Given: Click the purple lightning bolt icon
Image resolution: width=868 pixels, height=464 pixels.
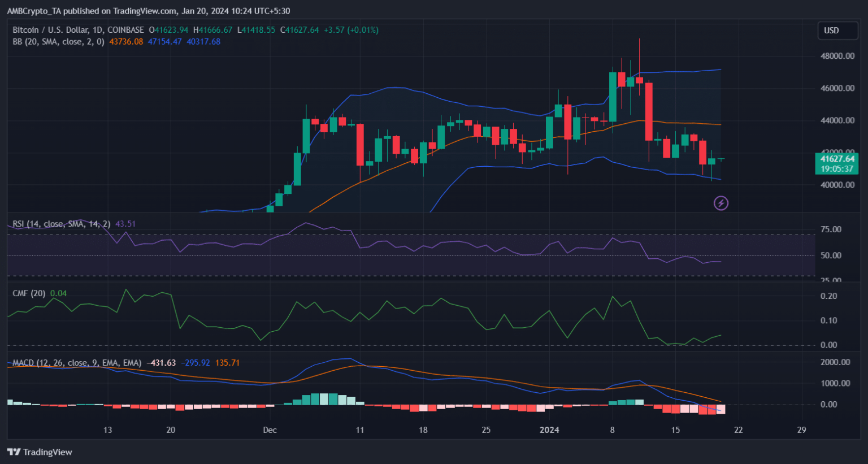Looking at the screenshot, I should 721,203.
